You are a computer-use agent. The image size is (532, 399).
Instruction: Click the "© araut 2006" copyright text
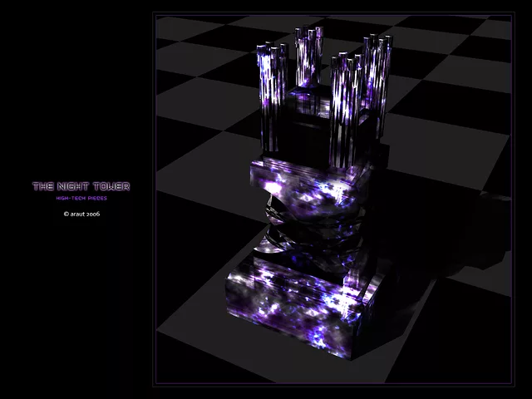click(x=81, y=214)
